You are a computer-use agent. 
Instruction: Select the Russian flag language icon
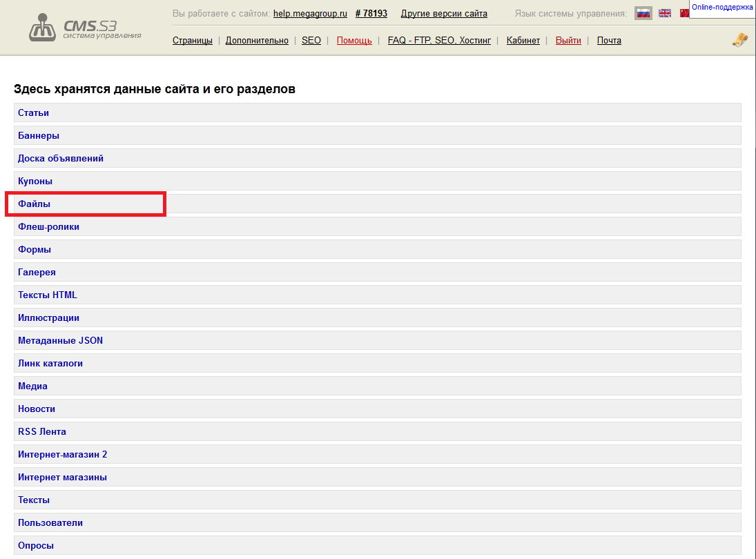point(643,13)
